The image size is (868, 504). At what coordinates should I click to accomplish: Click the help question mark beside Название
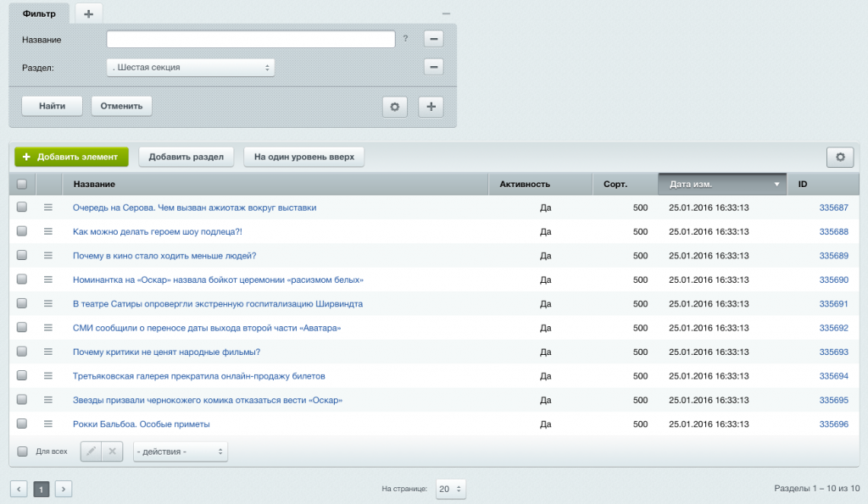pyautogui.click(x=407, y=39)
